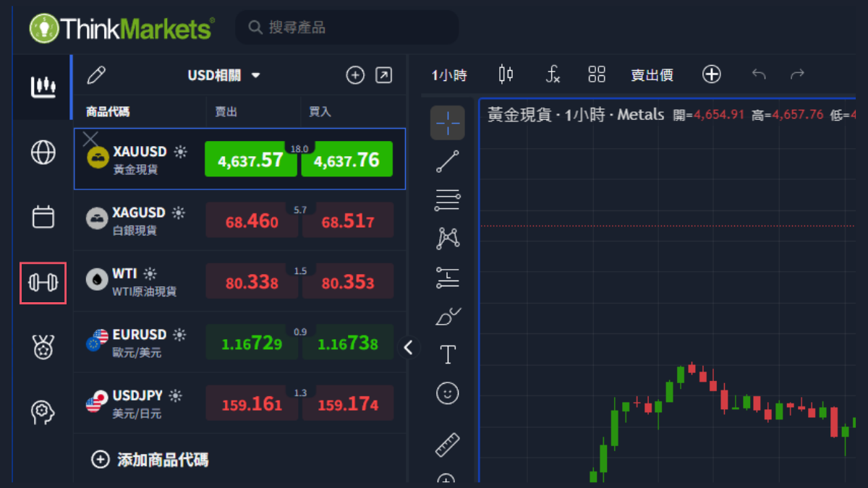Toggle WTI market session sun icon

(150, 274)
